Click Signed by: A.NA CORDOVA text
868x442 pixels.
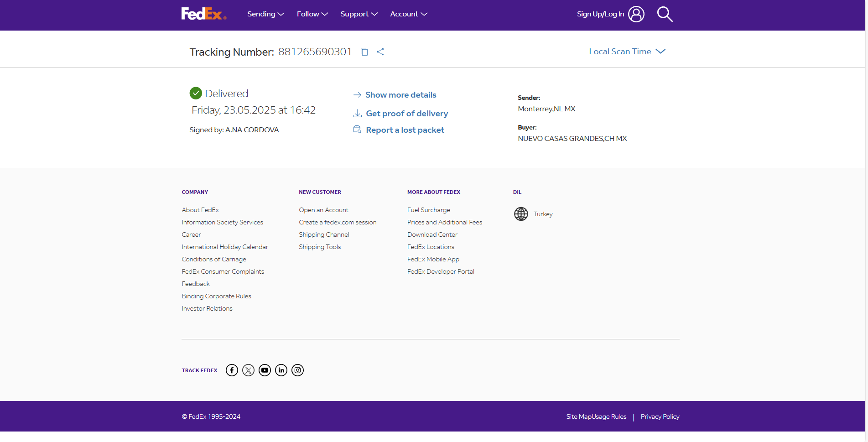[x=234, y=130]
